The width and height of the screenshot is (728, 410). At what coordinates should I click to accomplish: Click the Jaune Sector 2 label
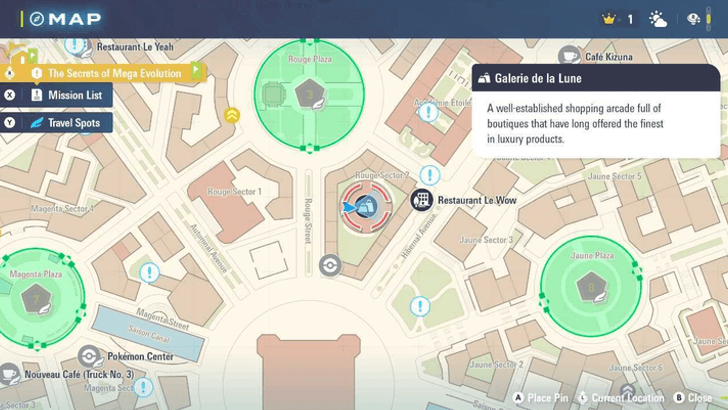[x=496, y=364]
